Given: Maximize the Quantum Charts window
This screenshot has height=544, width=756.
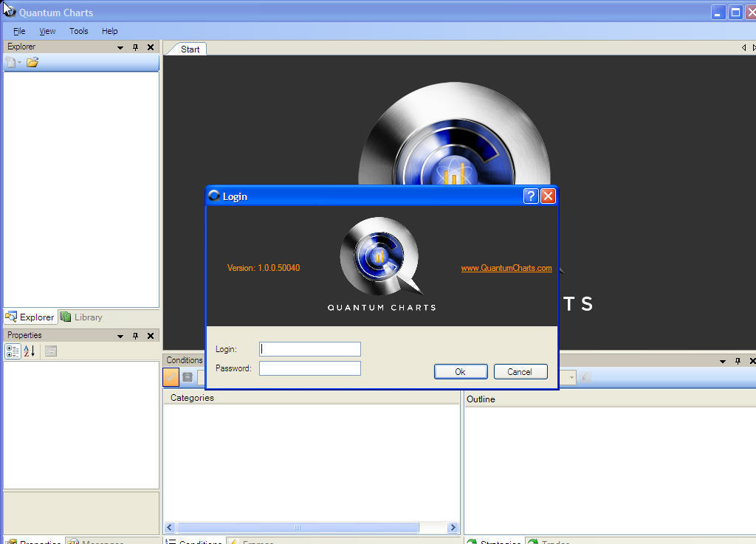Looking at the screenshot, I should (x=735, y=12).
